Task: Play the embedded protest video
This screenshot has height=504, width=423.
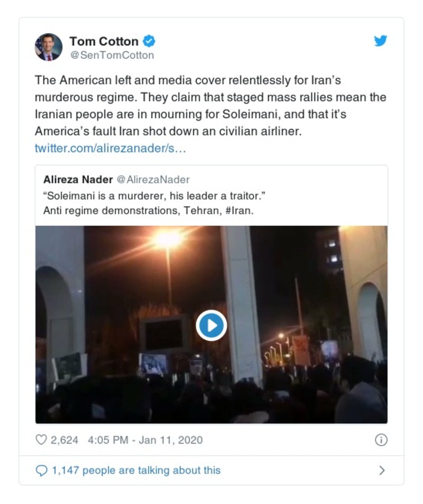Action: coord(211,325)
